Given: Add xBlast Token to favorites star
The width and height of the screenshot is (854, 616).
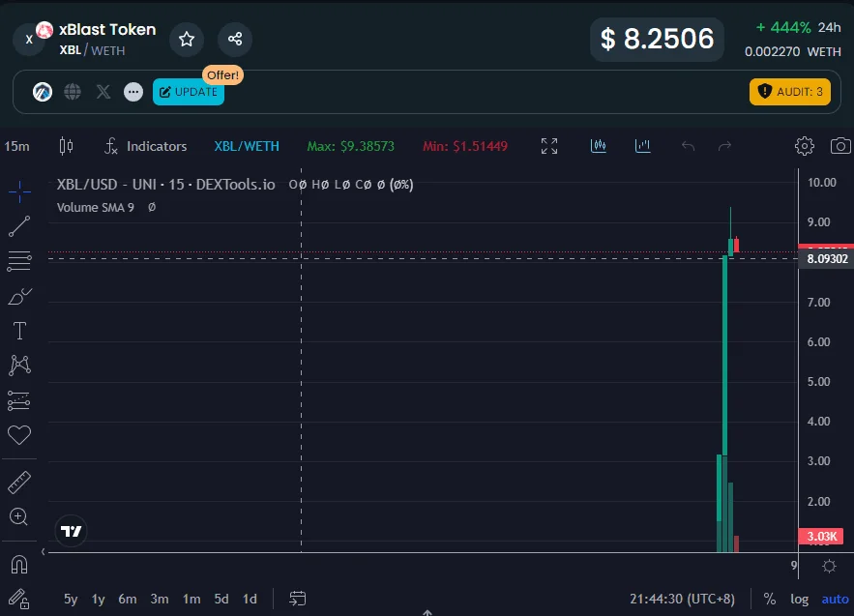Looking at the screenshot, I should tap(187, 40).
